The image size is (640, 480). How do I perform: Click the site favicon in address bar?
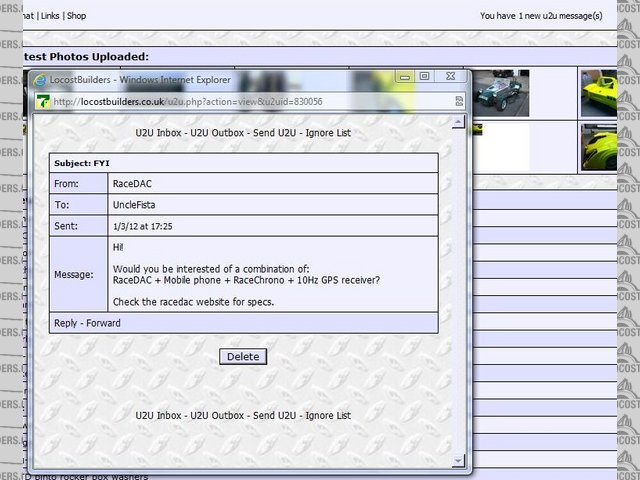tap(44, 101)
